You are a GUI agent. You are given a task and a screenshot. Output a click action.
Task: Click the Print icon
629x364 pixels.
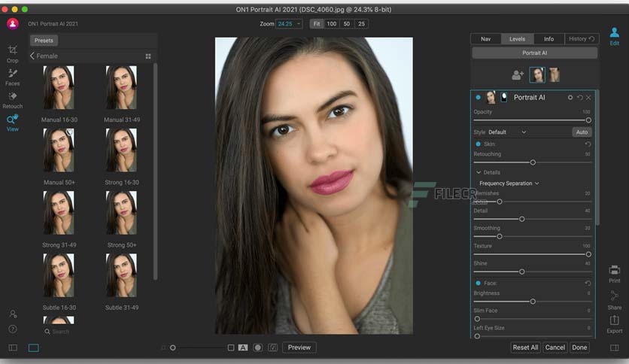point(614,274)
